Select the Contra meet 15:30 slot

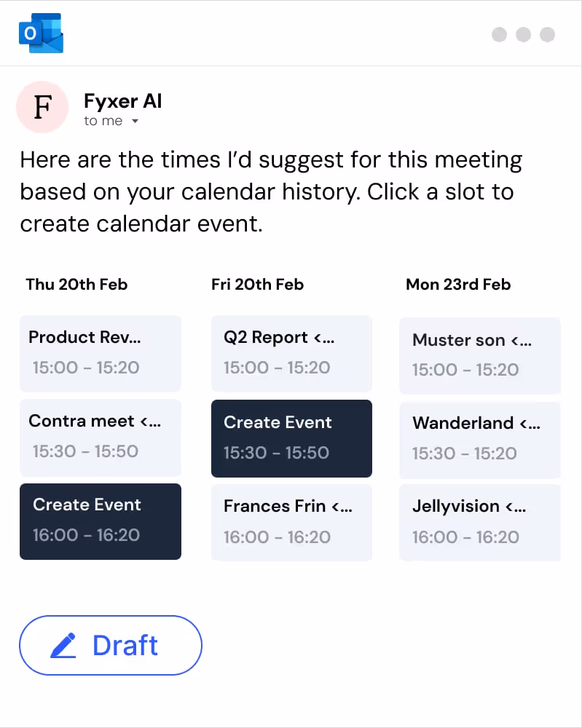pos(101,437)
